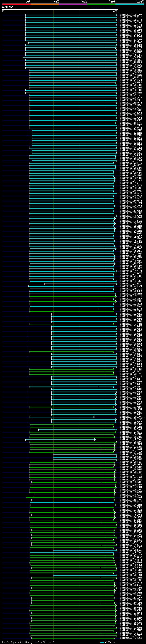
Task: Open hit UniRef100_P29409
Action: point(131,32)
